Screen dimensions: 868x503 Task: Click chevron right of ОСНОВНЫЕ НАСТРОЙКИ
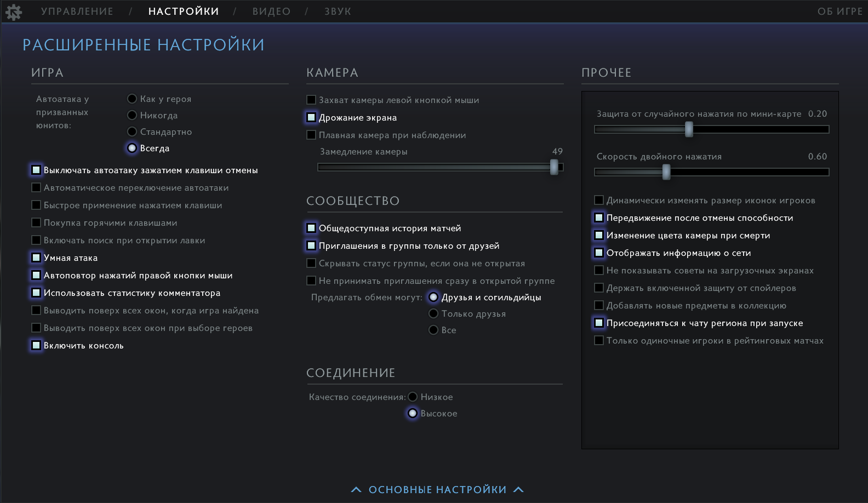coord(518,489)
